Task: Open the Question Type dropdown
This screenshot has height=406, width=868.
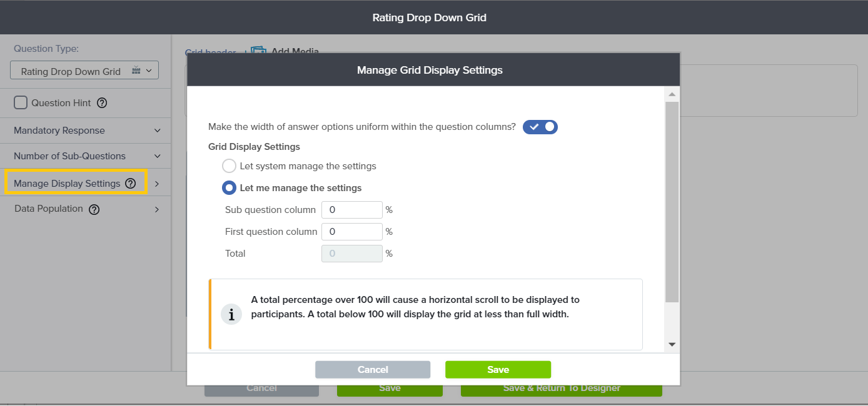Action: click(84, 71)
